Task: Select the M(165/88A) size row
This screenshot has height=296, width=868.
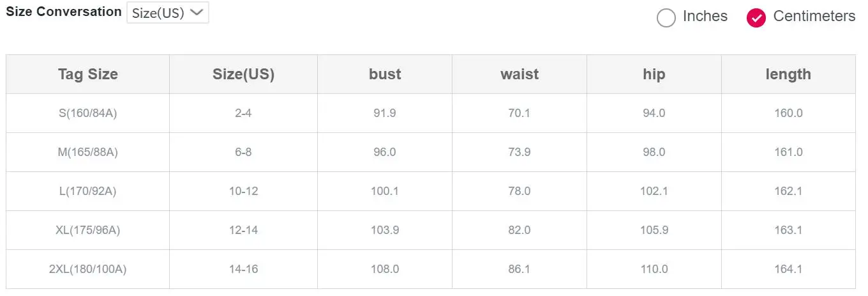Action: [x=431, y=152]
